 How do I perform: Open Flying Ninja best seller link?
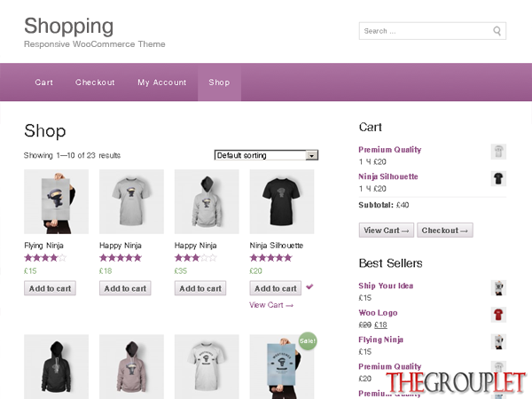point(380,340)
